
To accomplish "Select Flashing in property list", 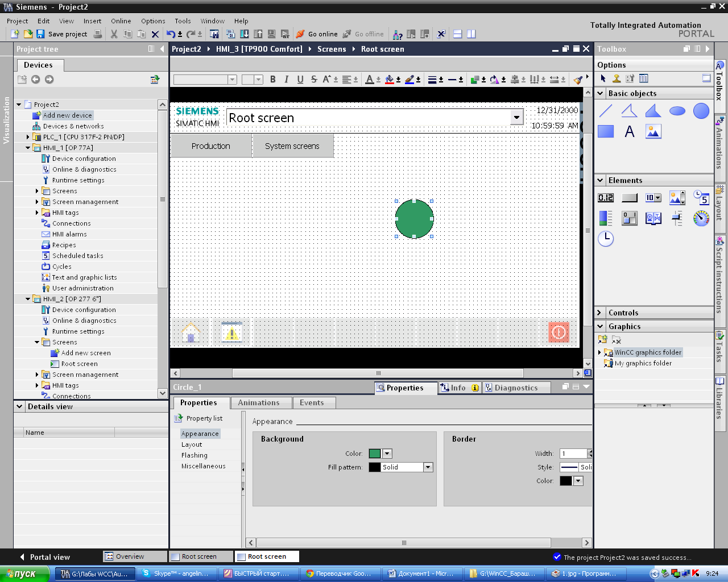I will 195,455.
